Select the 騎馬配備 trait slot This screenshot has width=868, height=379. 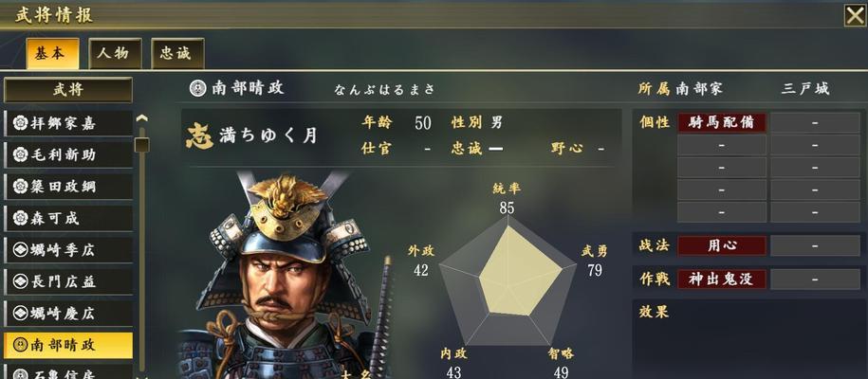point(722,123)
